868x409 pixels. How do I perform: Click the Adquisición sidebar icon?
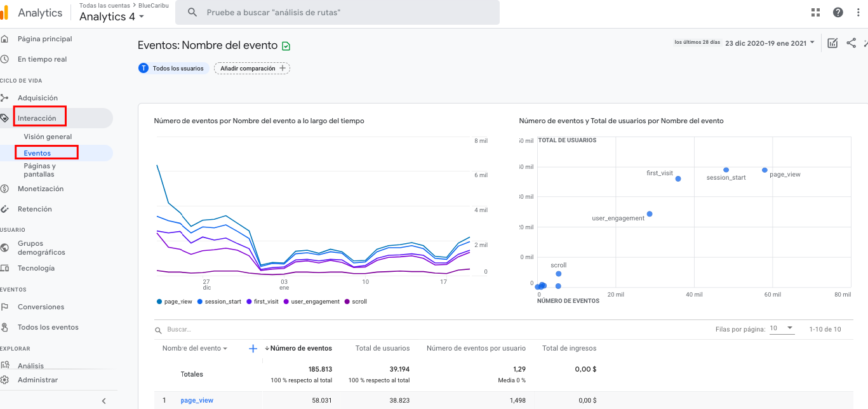(5, 98)
